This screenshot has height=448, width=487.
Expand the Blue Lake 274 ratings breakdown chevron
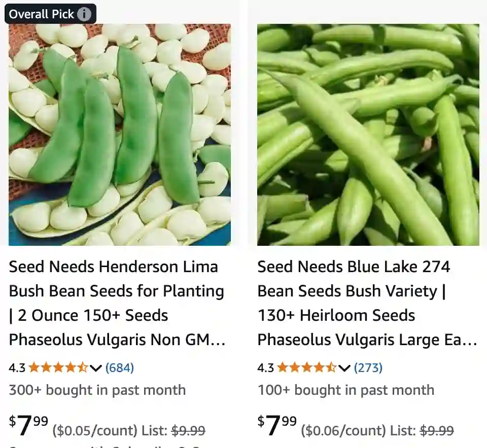point(344,369)
